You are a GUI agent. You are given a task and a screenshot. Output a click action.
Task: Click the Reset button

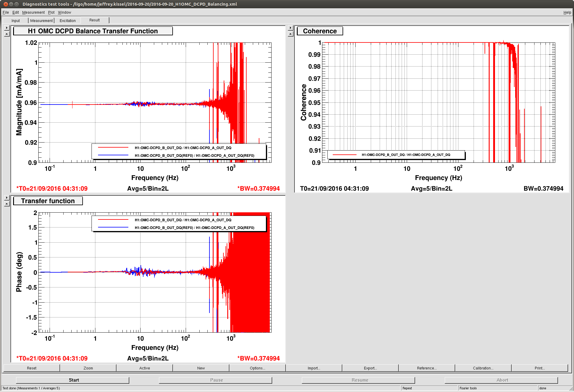[x=31, y=368]
